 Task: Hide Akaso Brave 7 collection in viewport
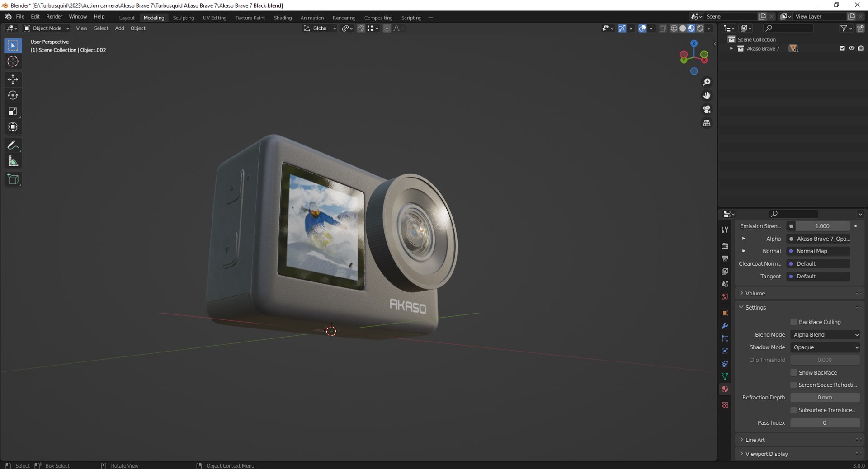click(x=851, y=48)
